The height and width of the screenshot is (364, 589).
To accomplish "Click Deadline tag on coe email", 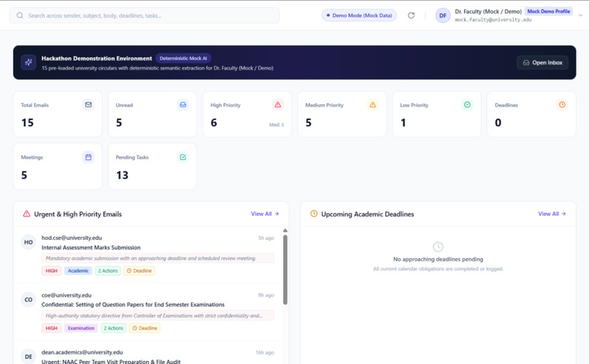I will click(x=145, y=328).
